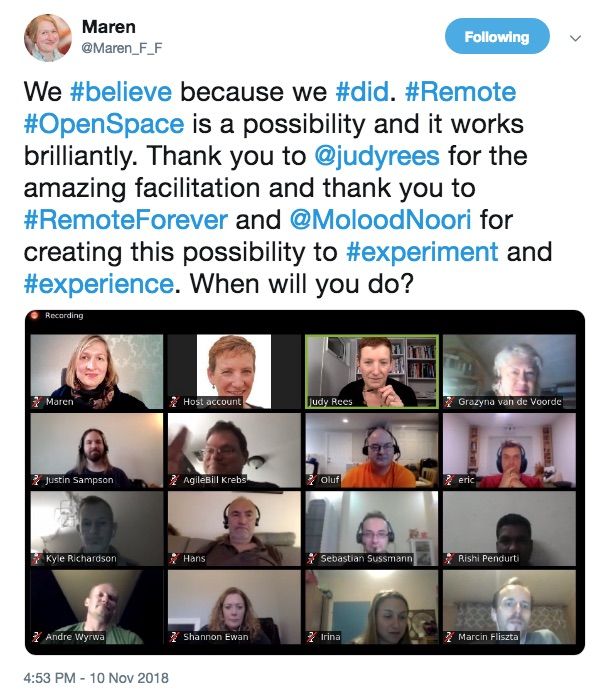
Task: Click muted microphone icon beside Host account
Action: 175,402
